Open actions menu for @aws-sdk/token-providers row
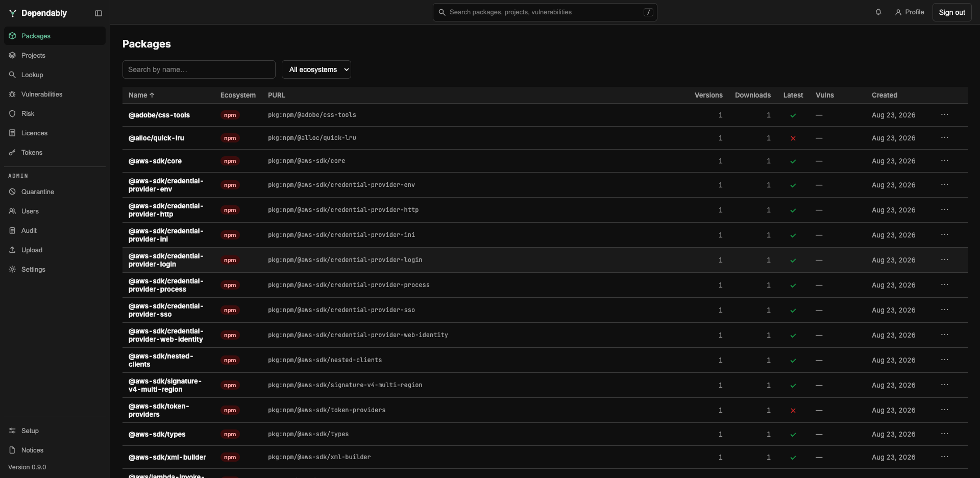 pos(944,410)
